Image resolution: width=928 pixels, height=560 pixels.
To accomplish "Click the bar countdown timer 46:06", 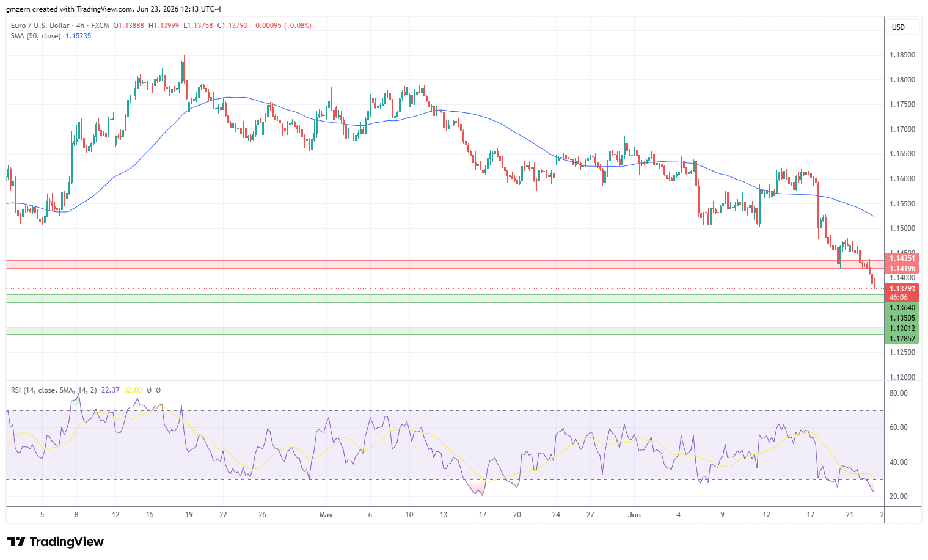I will pyautogui.click(x=899, y=297).
